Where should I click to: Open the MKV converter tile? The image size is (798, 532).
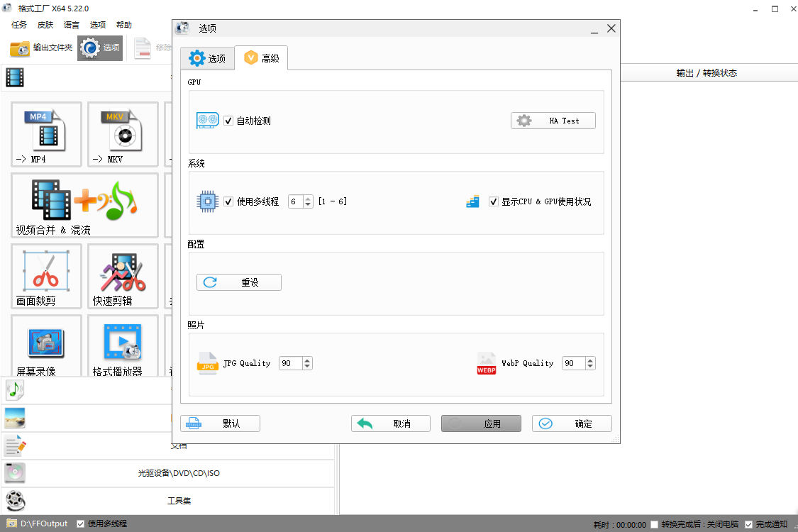[x=122, y=135]
